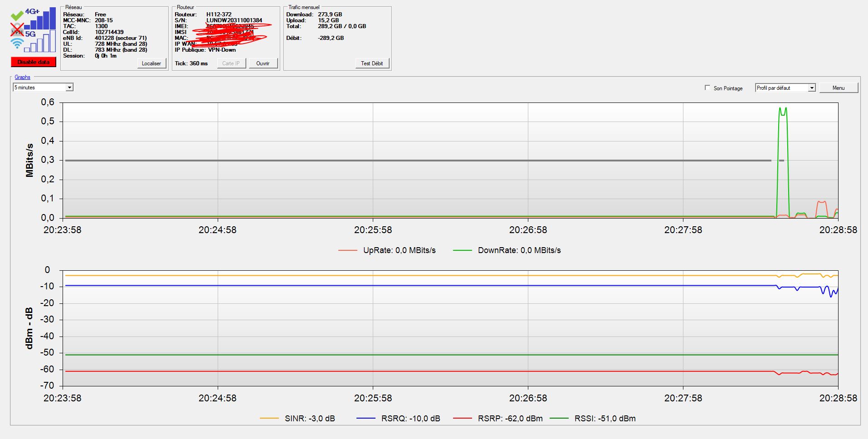
Task: Click the Download value 273,9 GB
Action: click(330, 15)
